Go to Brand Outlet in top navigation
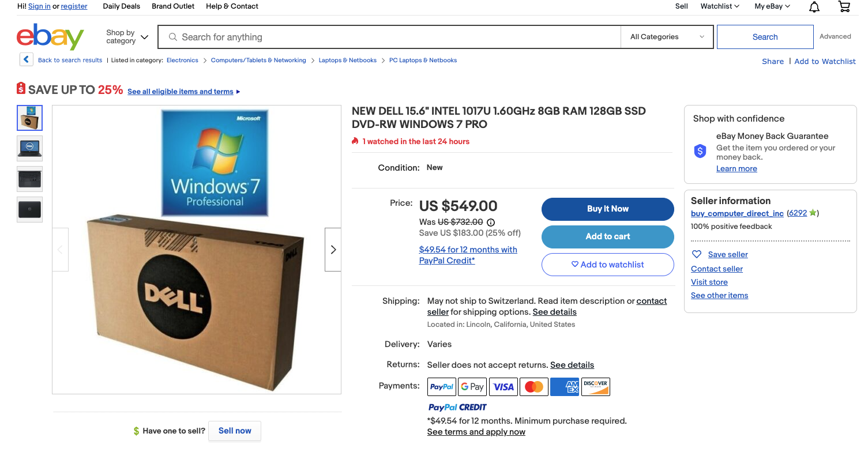Screen dimensions: 868x471 (x=173, y=6)
